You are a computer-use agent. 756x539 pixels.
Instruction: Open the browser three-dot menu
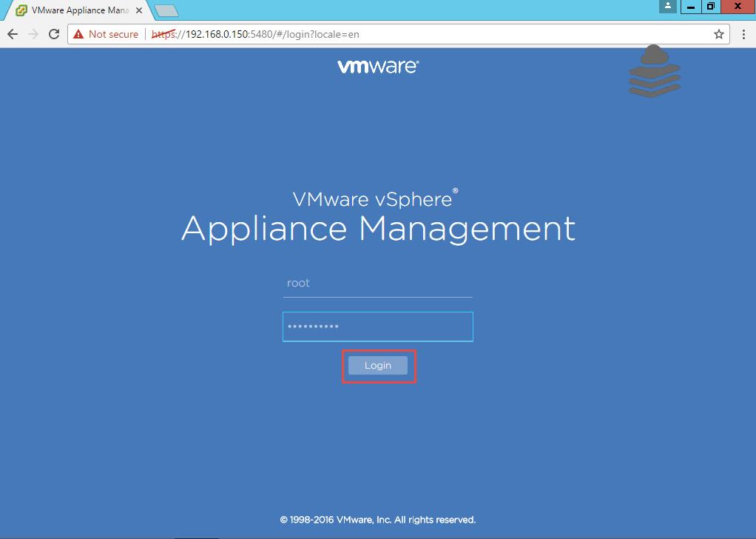[x=743, y=34]
